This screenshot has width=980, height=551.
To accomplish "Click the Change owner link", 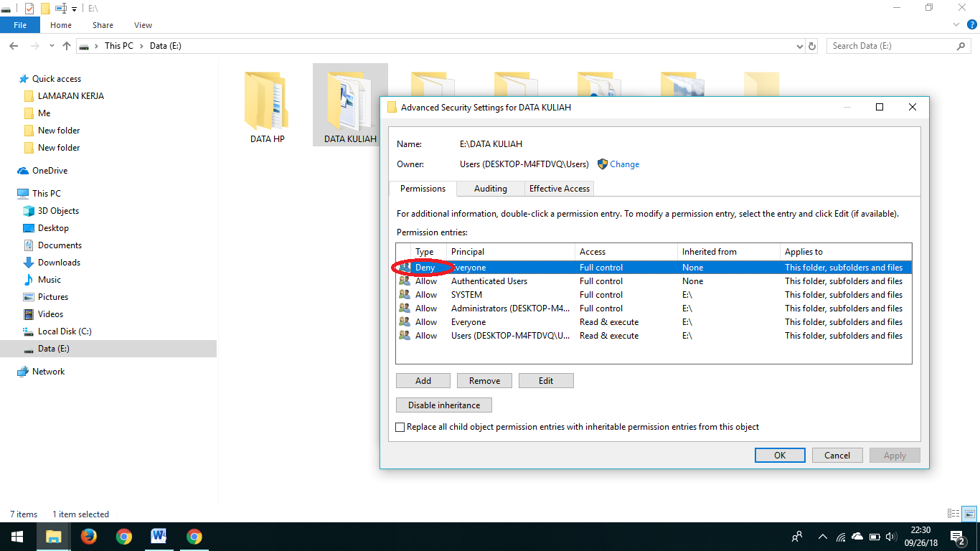I will (x=623, y=164).
